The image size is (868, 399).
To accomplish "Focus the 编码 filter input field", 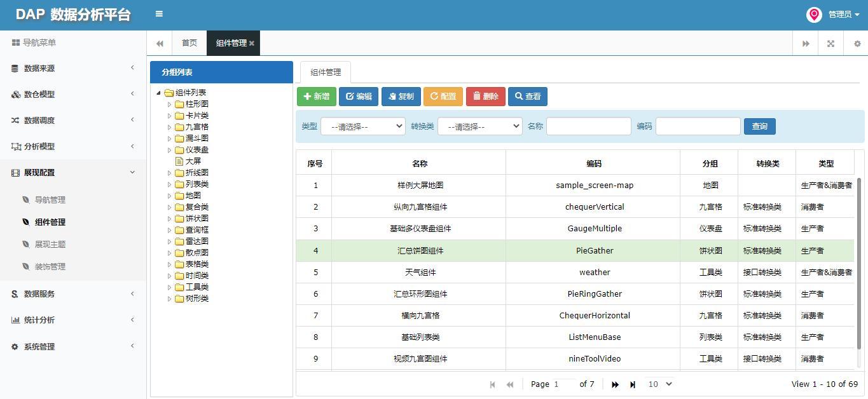I will tap(698, 126).
